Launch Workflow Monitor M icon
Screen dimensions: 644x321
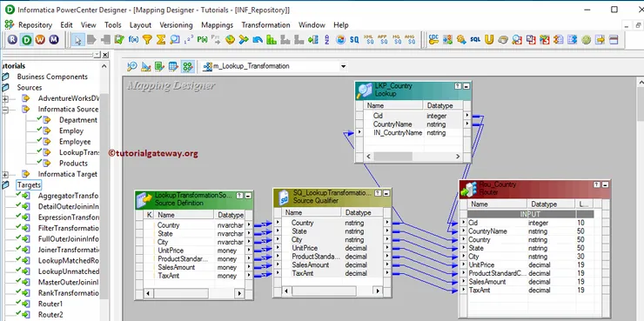click(54, 40)
